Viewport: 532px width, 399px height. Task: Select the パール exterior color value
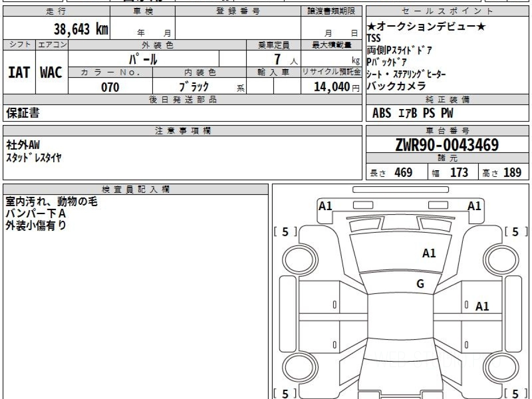click(x=143, y=59)
